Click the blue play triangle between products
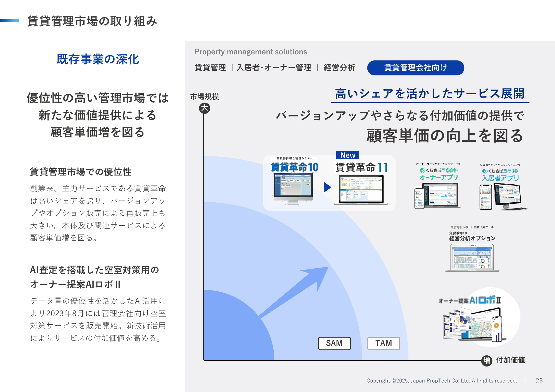The height and width of the screenshot is (392, 555). pos(327,187)
